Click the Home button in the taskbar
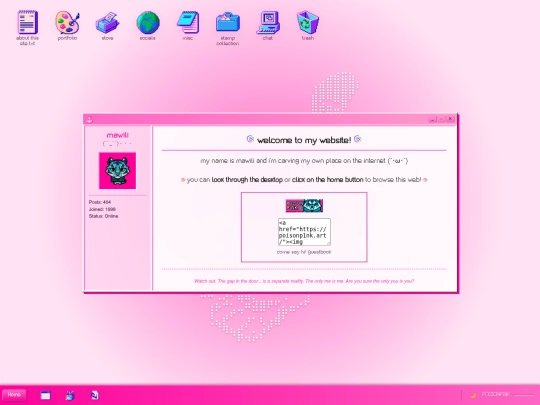This screenshot has height=405, width=540. tap(14, 395)
